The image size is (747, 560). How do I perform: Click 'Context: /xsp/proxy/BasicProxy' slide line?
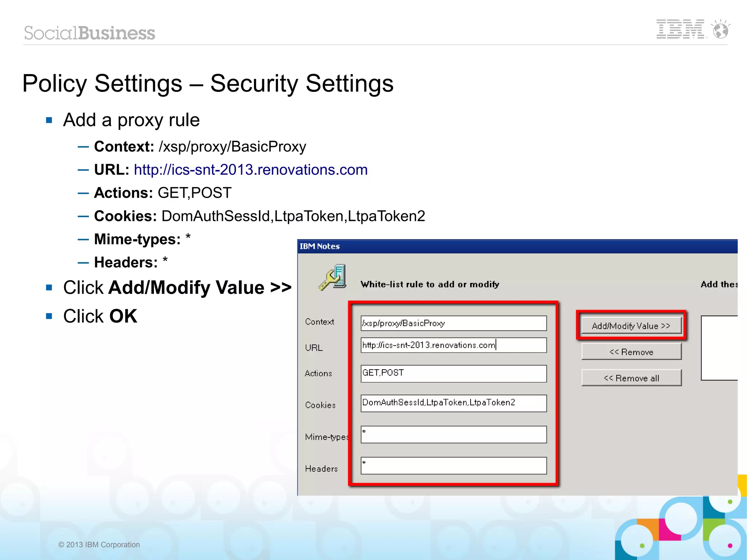coord(200,147)
